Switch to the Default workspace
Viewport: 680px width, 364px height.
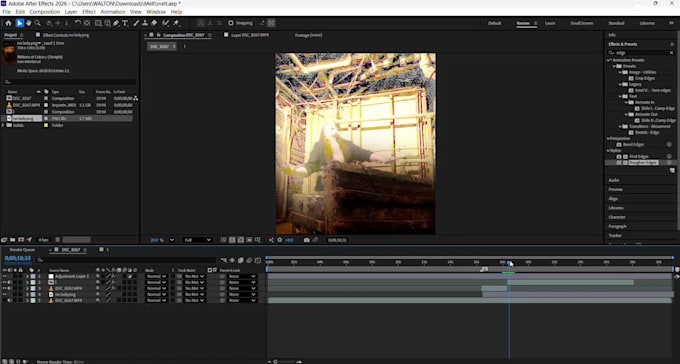495,23
